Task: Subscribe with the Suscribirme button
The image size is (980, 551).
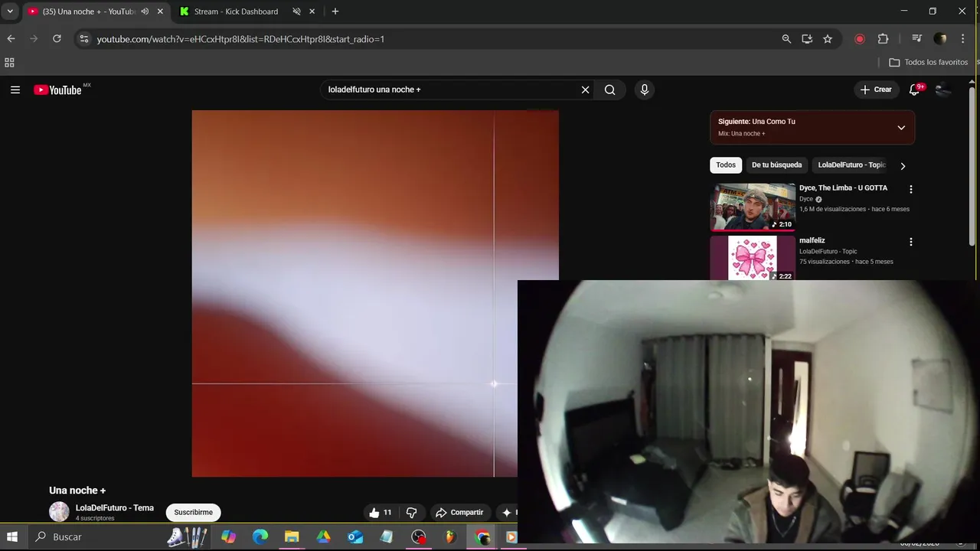Action: tap(194, 513)
